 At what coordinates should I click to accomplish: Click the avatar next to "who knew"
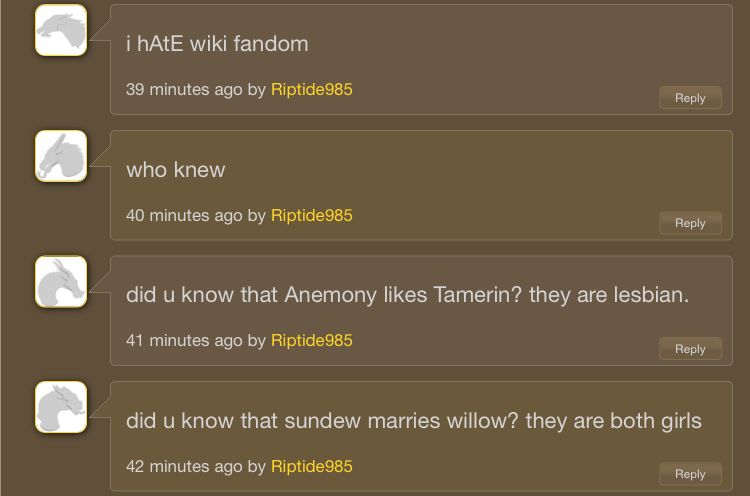tap(60, 156)
